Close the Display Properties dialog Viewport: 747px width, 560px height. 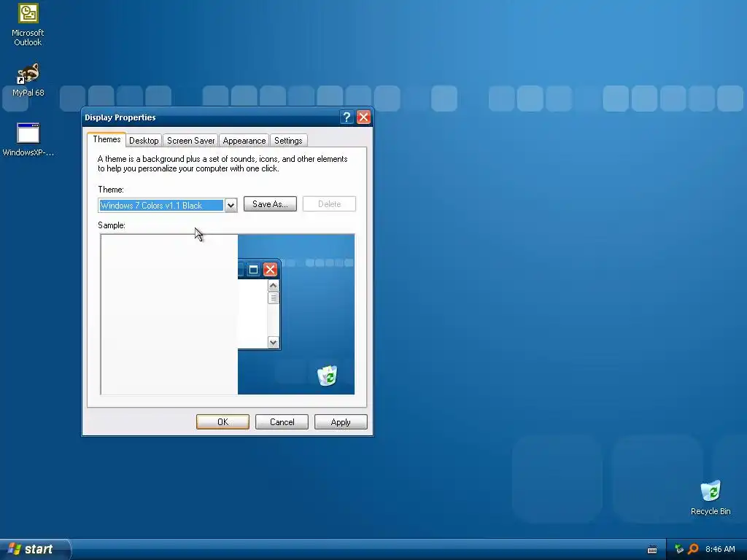pos(363,117)
